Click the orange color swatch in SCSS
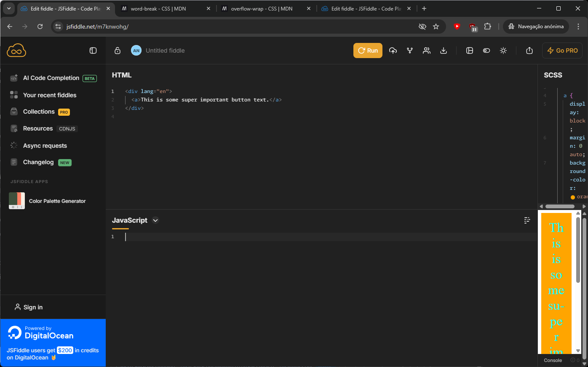 [572, 197]
